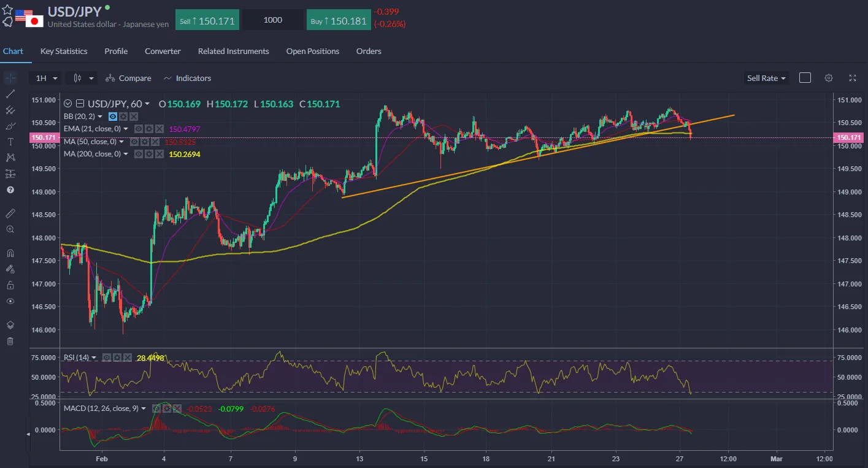Toggle visibility of MA 200 indicator

coord(139,154)
